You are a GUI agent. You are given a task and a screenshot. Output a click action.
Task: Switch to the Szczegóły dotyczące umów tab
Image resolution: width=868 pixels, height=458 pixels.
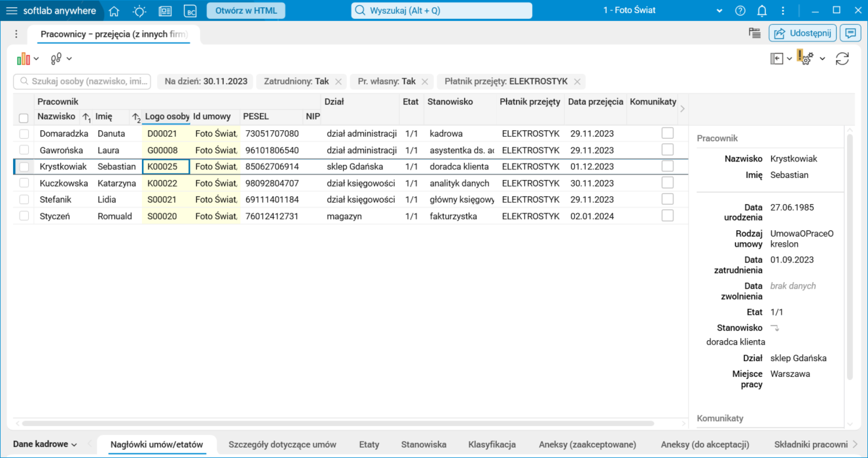(x=282, y=444)
